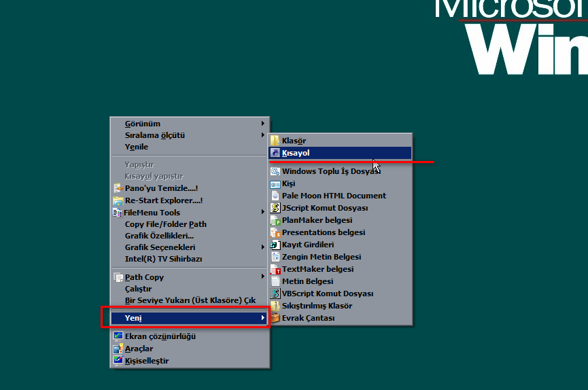Click the Ekran çözünürlüğü label

(160, 336)
